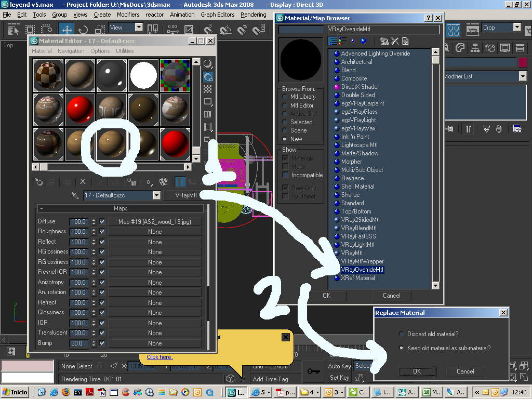The width and height of the screenshot is (532, 399).
Task: Select Multi/Sub-Object in the material list
Action: tap(362, 170)
